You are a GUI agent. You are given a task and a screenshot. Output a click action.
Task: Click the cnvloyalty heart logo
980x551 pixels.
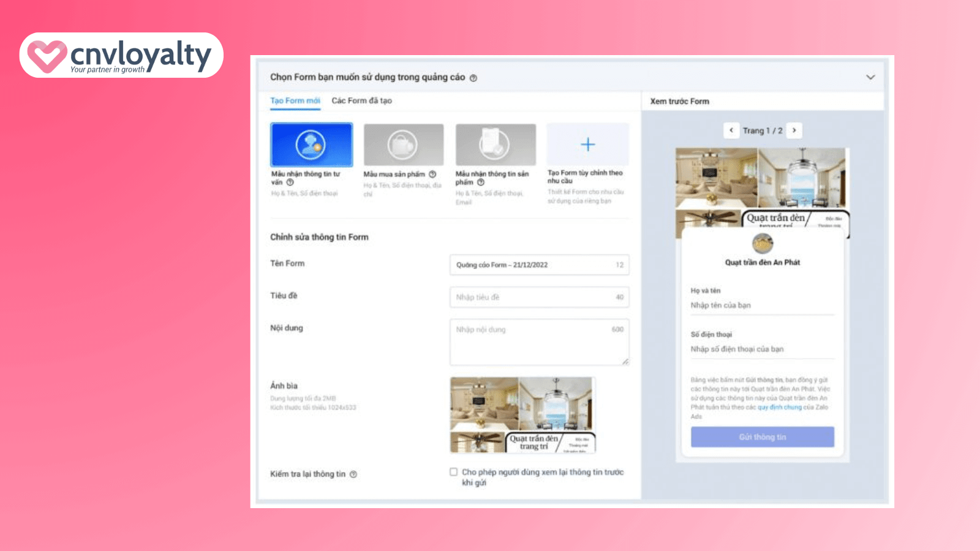(x=47, y=56)
